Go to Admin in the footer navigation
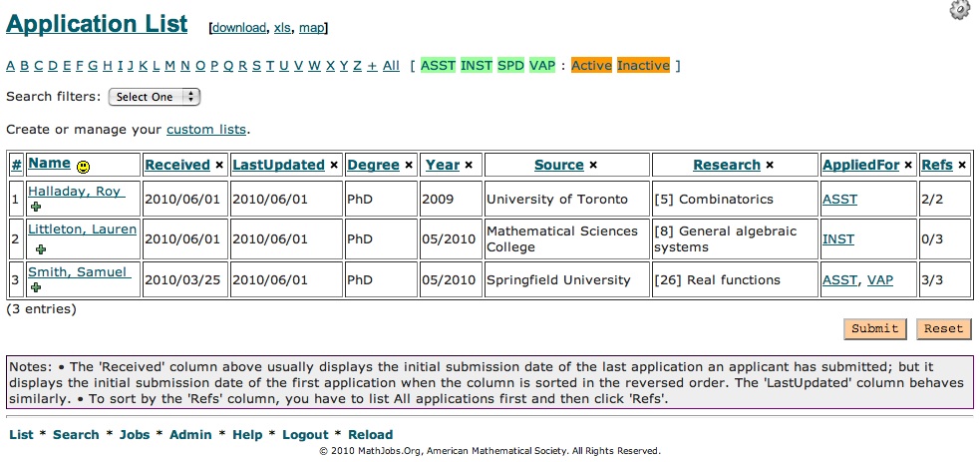 [x=190, y=435]
